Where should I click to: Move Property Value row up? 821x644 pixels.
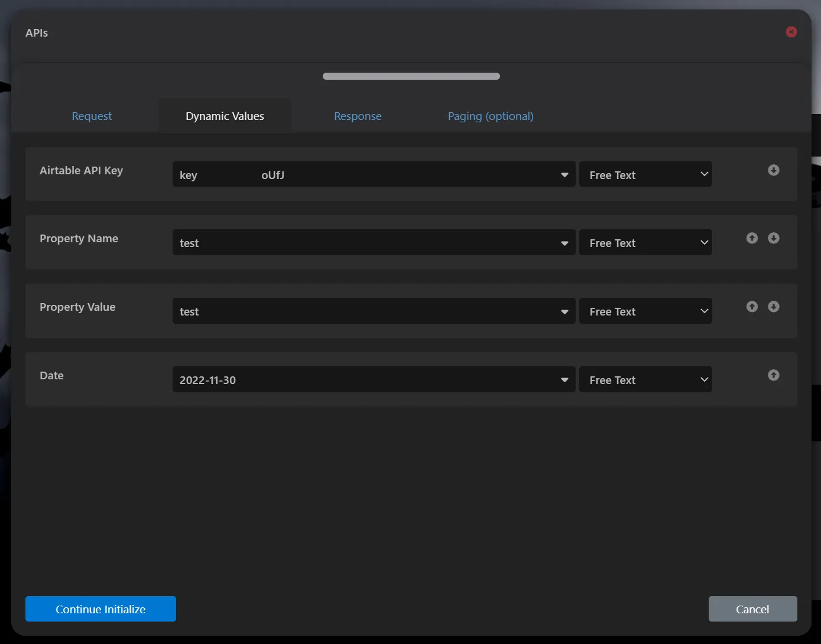(x=752, y=307)
